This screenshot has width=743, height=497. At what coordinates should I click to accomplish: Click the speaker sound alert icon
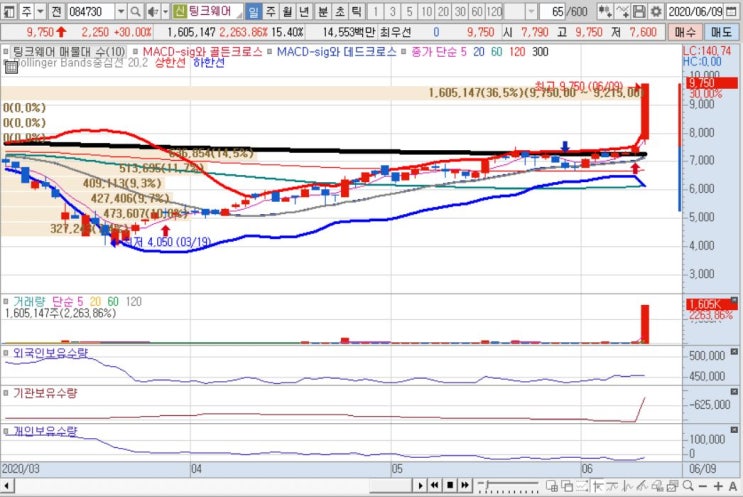152,11
